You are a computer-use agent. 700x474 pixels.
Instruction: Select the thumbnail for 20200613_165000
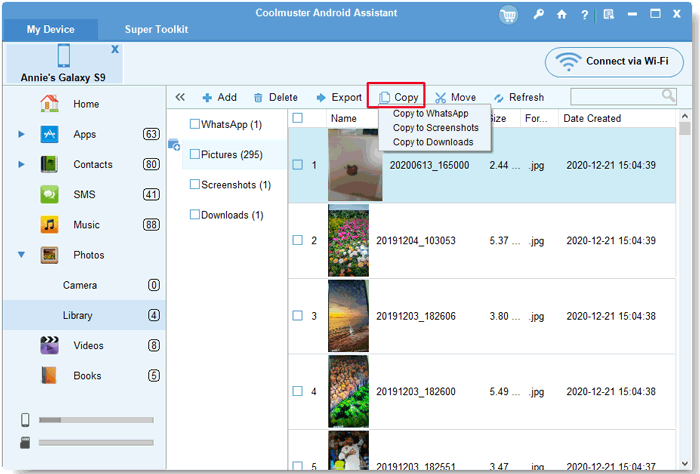click(355, 165)
